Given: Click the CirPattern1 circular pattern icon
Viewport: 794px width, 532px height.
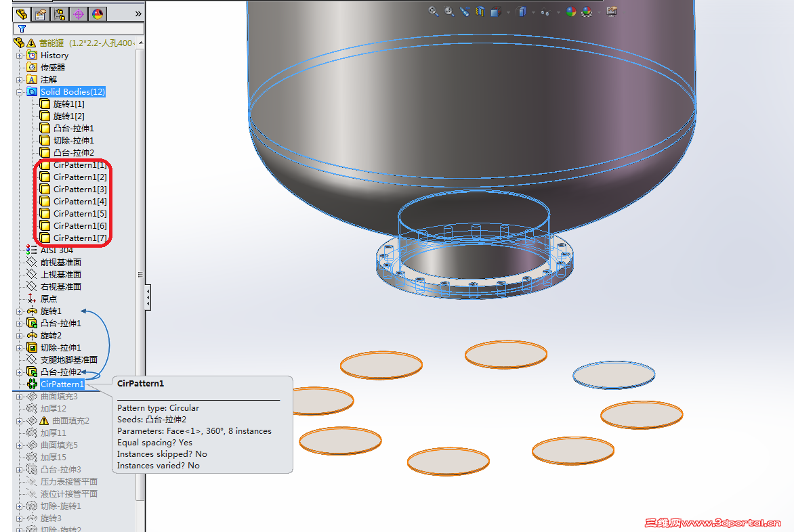Looking at the screenshot, I should point(32,384).
